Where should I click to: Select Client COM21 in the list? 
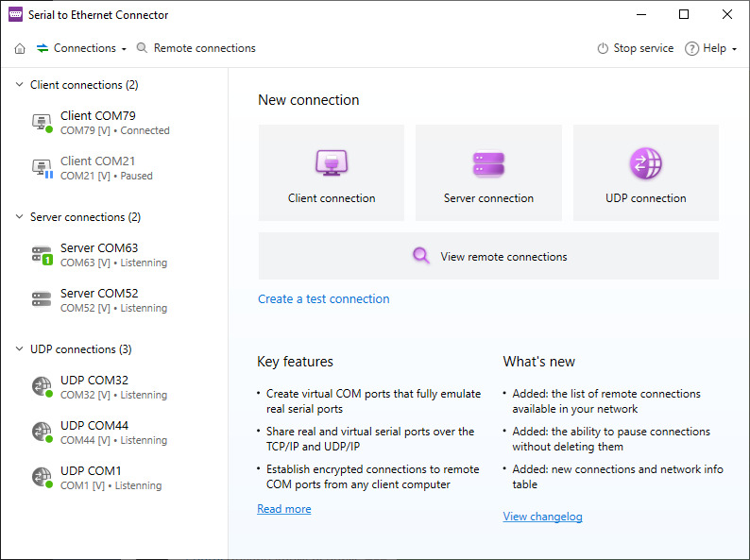[115, 168]
